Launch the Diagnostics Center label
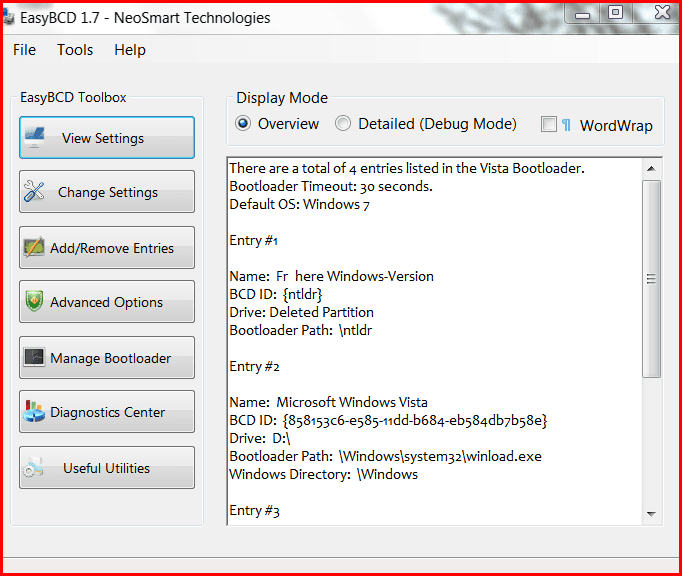Image resolution: width=682 pixels, height=576 pixels. click(x=107, y=412)
